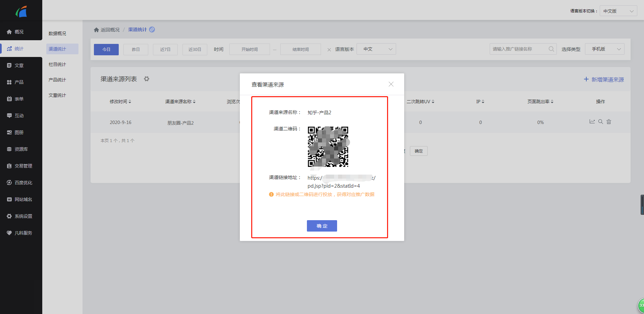Viewport: 644px width, 314px height.
Task: Open 文章 in the sidebar
Action: click(x=21, y=65)
